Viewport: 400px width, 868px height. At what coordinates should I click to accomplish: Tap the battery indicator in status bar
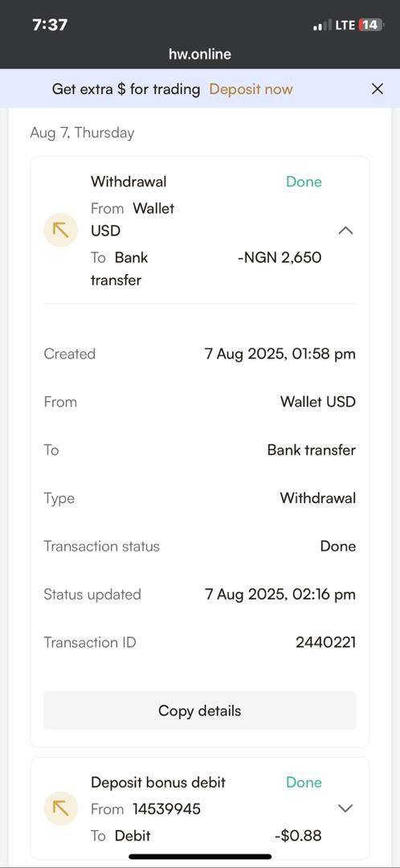pos(370,25)
